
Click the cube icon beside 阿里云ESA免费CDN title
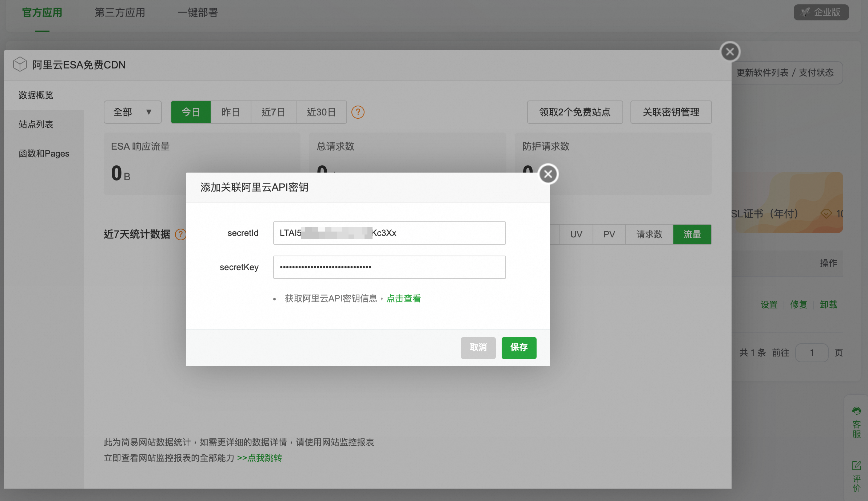coord(20,64)
